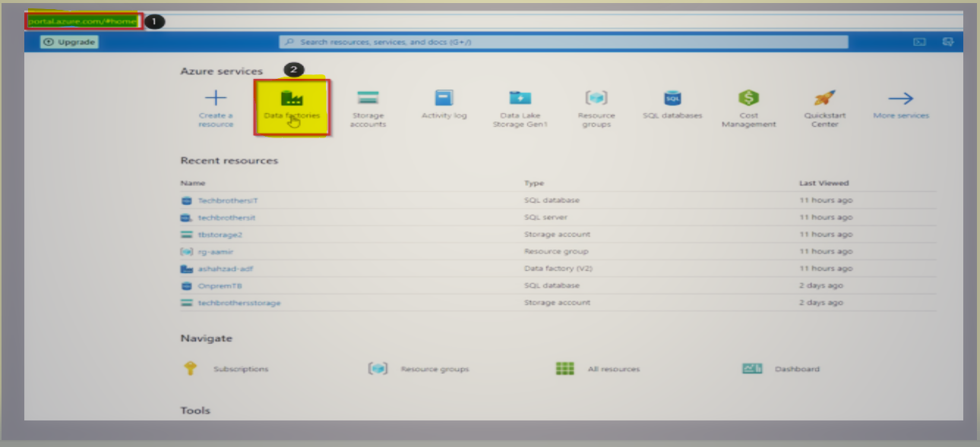
Task: Focus the search resources box
Action: click(x=563, y=42)
